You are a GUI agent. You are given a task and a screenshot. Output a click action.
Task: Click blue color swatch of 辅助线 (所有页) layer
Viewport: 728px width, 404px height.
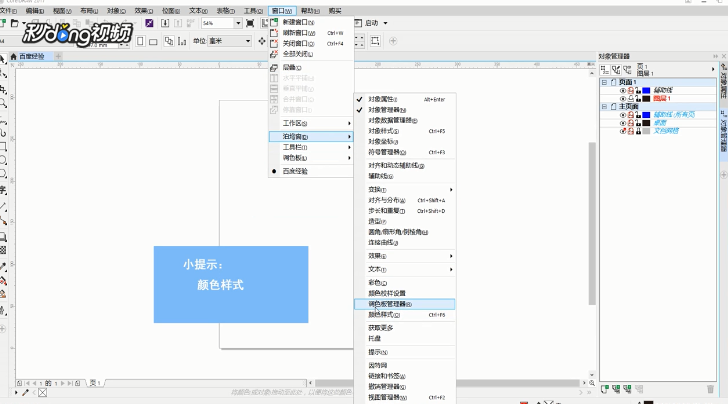[646, 115]
